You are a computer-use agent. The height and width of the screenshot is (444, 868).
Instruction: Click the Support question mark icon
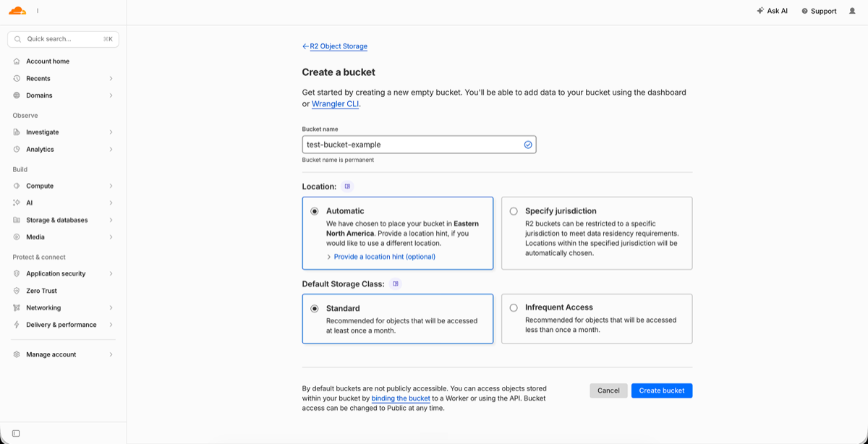pos(804,11)
